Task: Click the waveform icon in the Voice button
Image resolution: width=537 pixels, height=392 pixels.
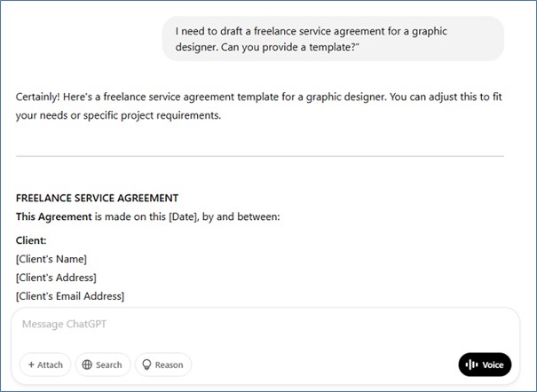Action: tap(471, 365)
